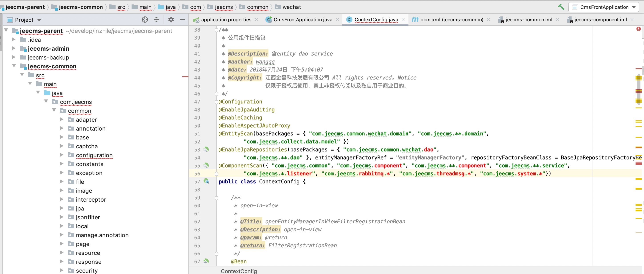Open Project panel settings gear
Viewport: 644px width, 274px height.
coord(171,20)
